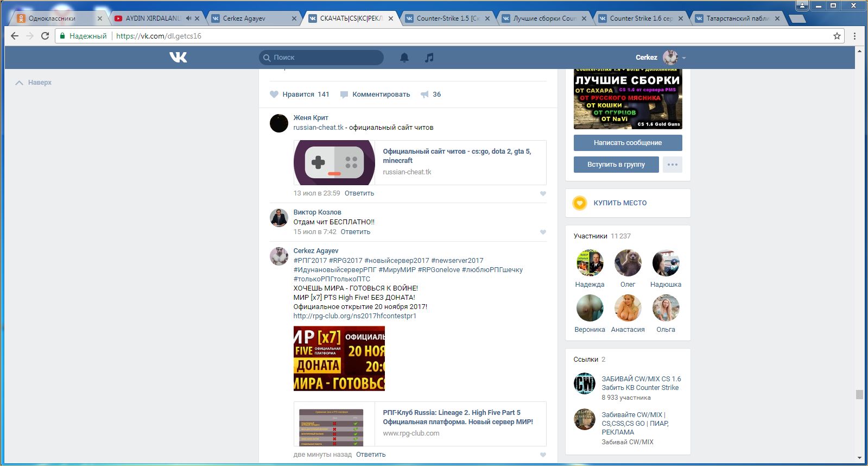
Task: Open group actions three-dots button
Action: [x=672, y=165]
